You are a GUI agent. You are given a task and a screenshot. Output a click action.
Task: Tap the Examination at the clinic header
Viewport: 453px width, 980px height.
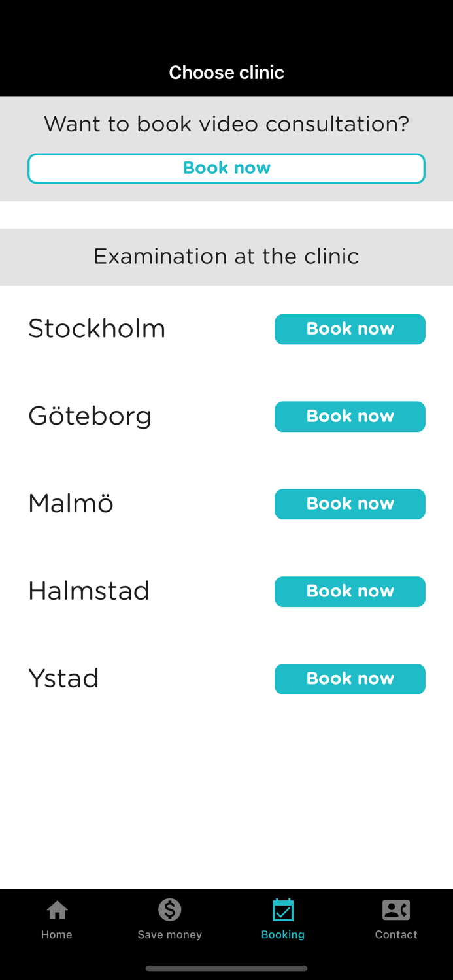tap(226, 257)
